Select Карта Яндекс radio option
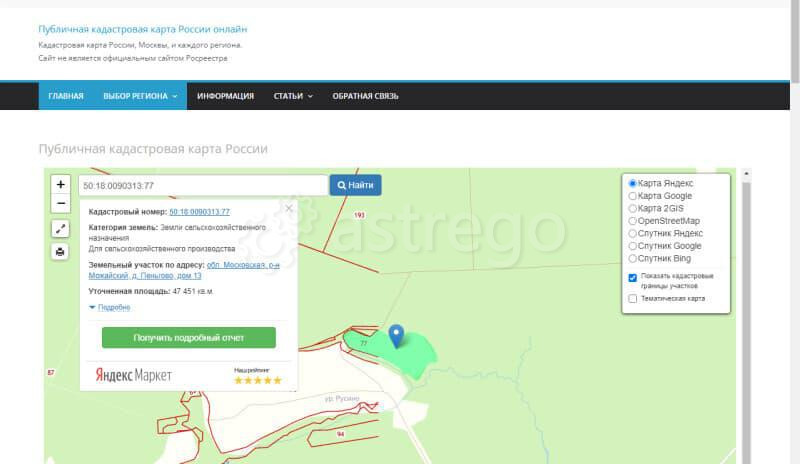The height and width of the screenshot is (464, 800). pyautogui.click(x=633, y=183)
